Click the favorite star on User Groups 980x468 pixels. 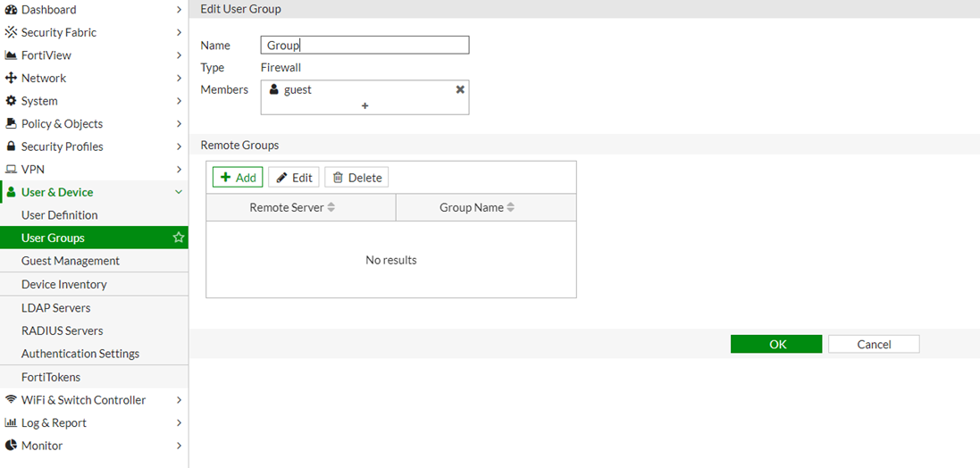(179, 238)
